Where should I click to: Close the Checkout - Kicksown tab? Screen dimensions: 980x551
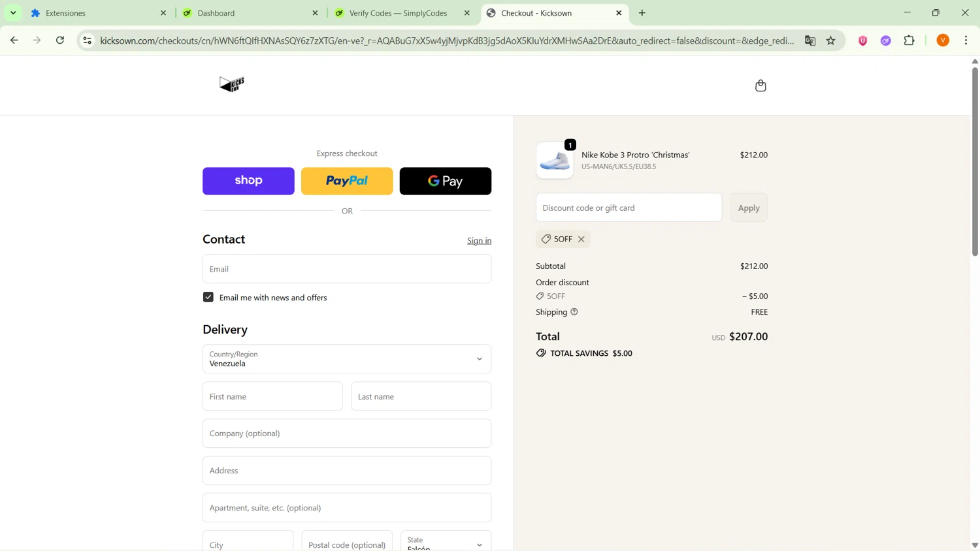click(619, 13)
